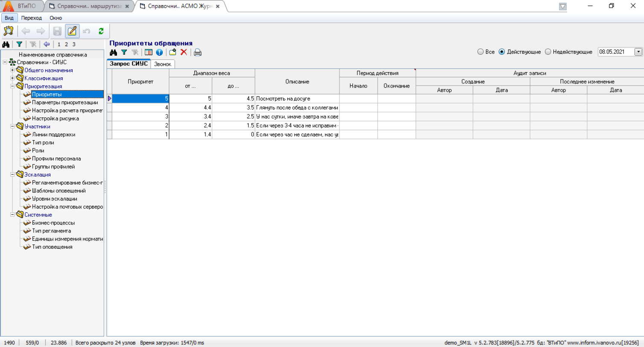The width and height of the screenshot is (644, 347).
Task: Expand the Общего назначения folder
Action: point(12,71)
